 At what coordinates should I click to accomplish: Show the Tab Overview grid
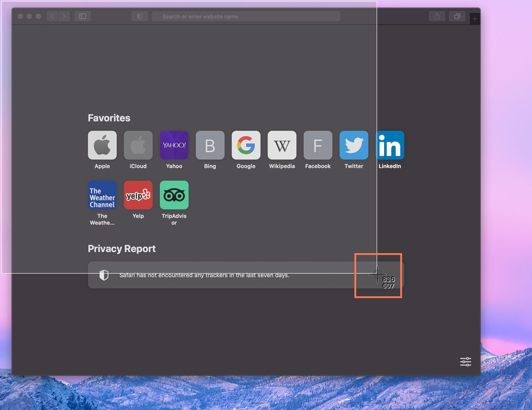pyautogui.click(x=457, y=16)
